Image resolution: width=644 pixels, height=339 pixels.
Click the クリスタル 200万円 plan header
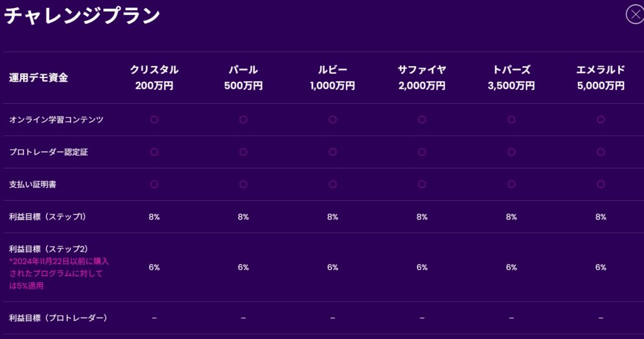(x=154, y=77)
